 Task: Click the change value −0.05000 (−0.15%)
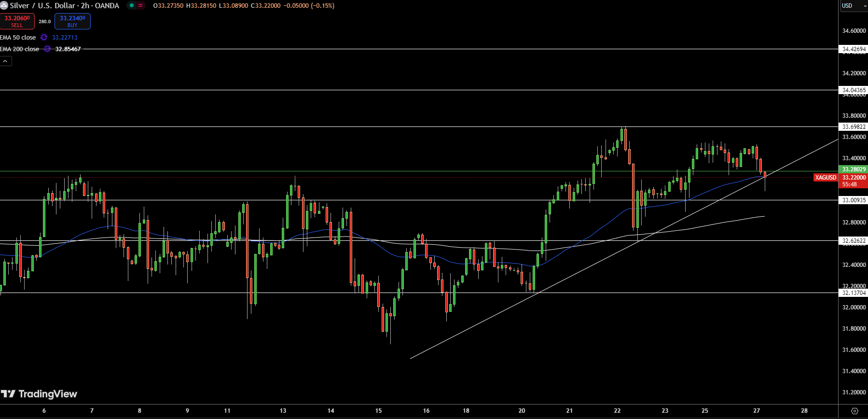pyautogui.click(x=309, y=6)
